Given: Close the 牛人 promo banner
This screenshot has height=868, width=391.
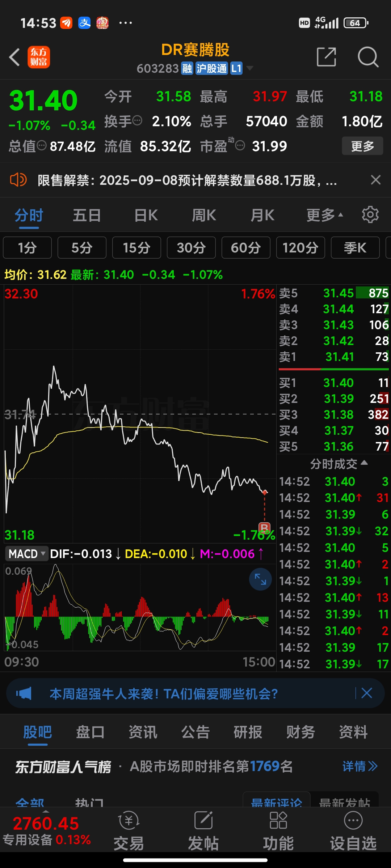Looking at the screenshot, I should pos(366,693).
